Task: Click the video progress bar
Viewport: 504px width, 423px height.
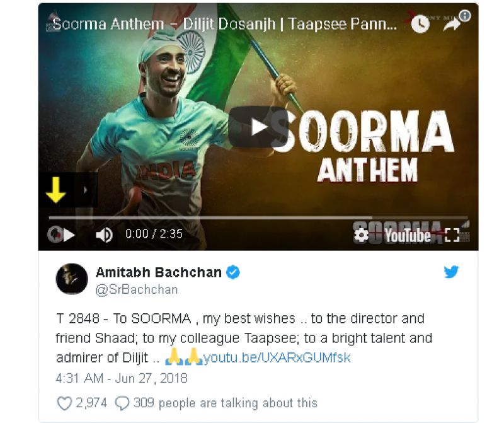Action: tap(258, 217)
